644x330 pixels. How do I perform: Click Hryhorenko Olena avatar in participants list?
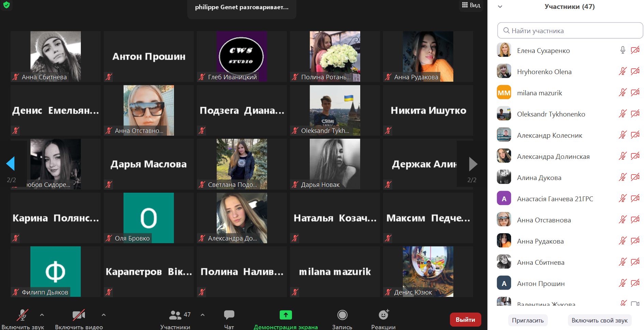click(504, 71)
